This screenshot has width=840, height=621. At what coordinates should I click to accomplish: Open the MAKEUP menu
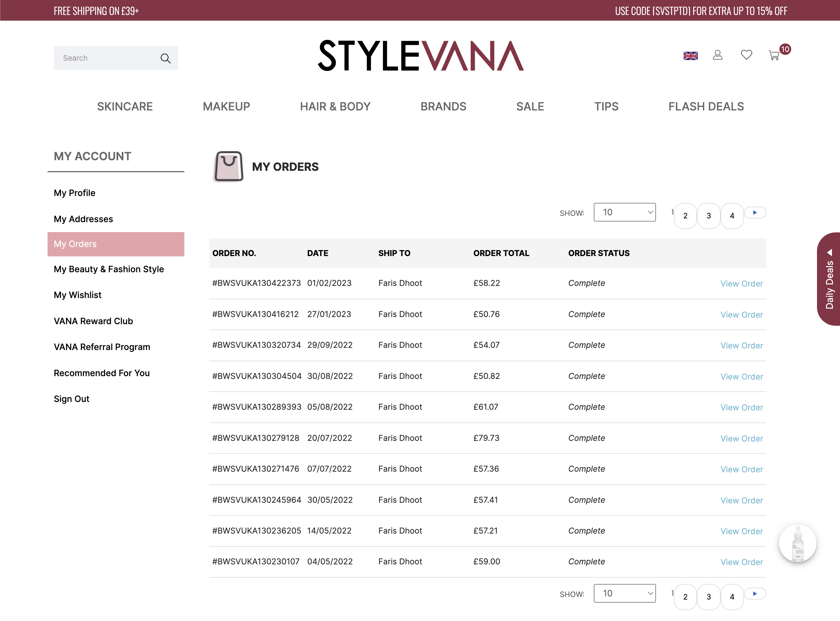pos(226,107)
